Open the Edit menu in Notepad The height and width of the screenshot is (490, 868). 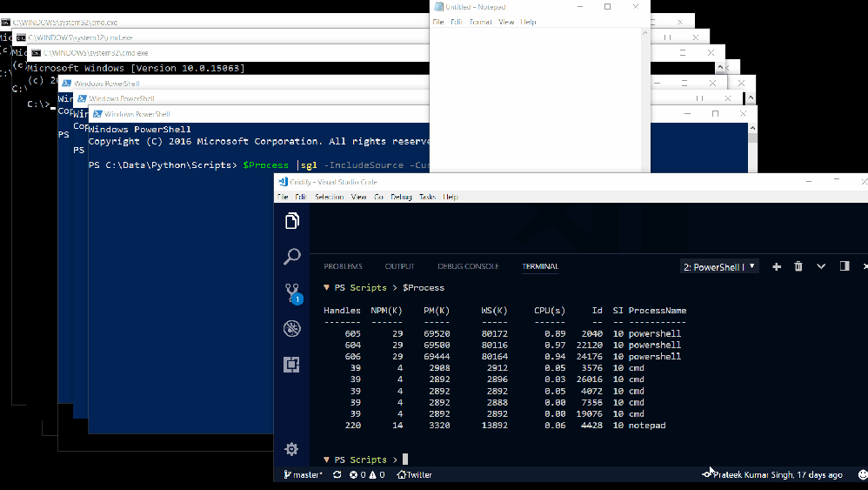tap(457, 22)
